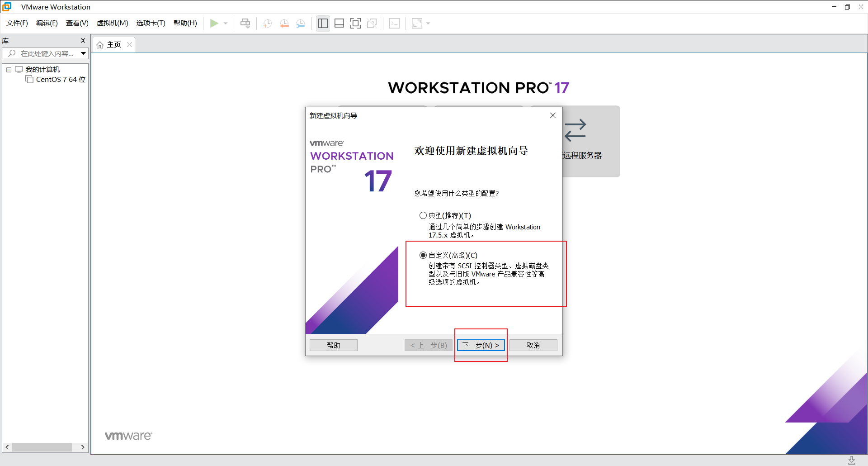
Task: Open the power options dropdown arrow
Action: 226,23
